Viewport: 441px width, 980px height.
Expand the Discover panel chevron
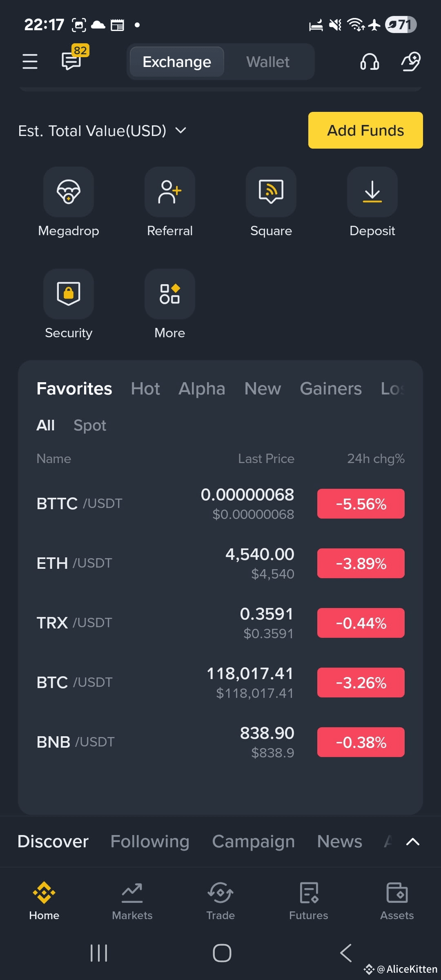[413, 842]
